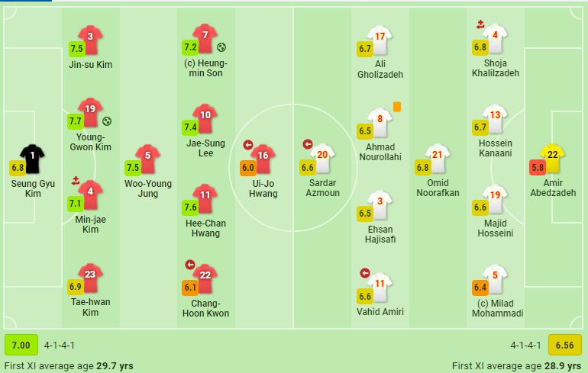This screenshot has height=373, width=588.
Task: Click the substitution arrow on Vahid Amiri
Action: [x=365, y=272]
